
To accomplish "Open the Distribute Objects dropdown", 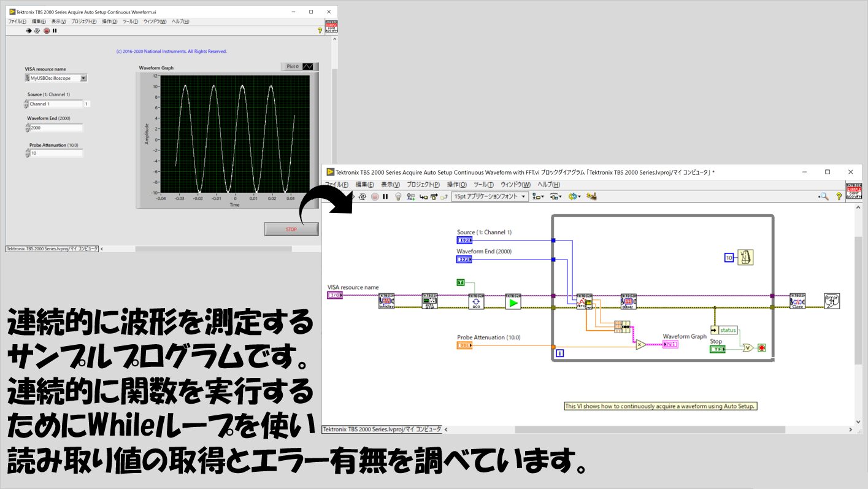I will click(556, 196).
